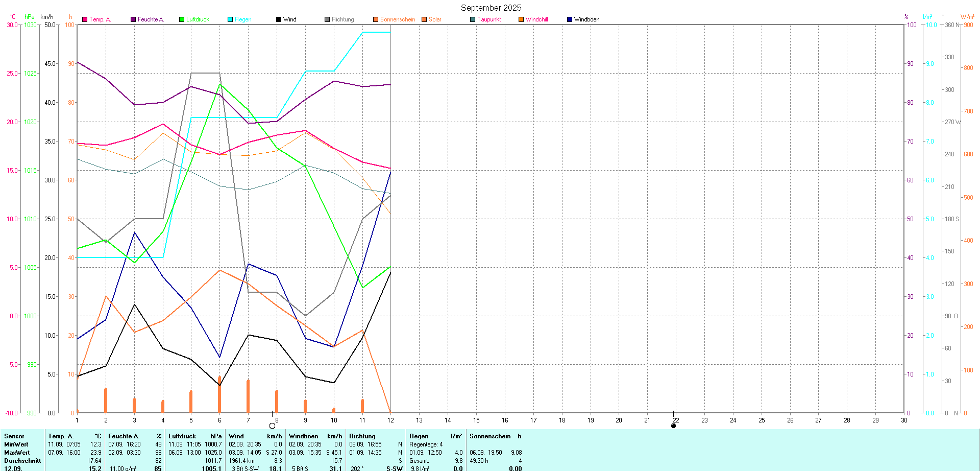The width and height of the screenshot is (980, 471).
Task: Click the new moon symbol below day 22
Action: [673, 426]
